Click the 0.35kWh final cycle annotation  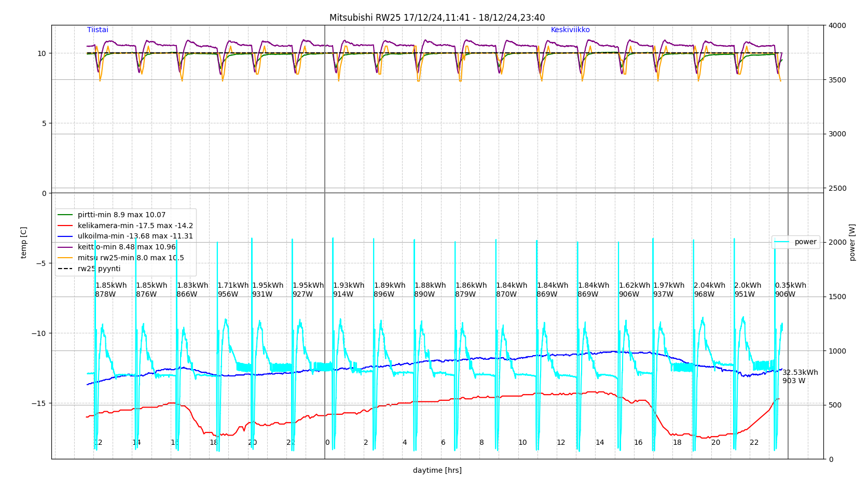point(790,286)
